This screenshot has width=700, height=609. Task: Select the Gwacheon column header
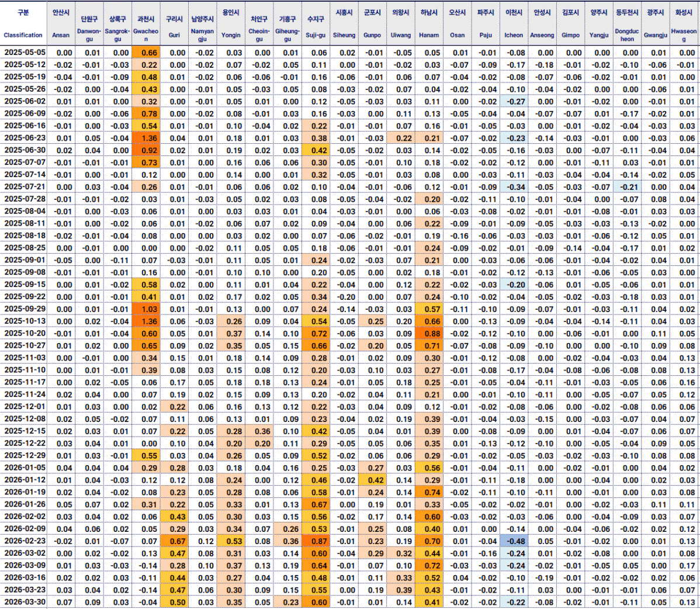(x=146, y=23)
